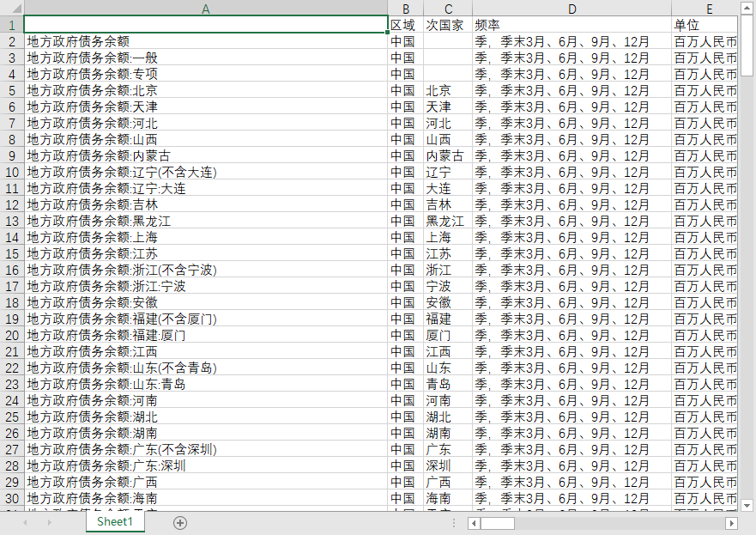This screenshot has width=756, height=535.
Task: Select column E header
Action: (x=705, y=9)
